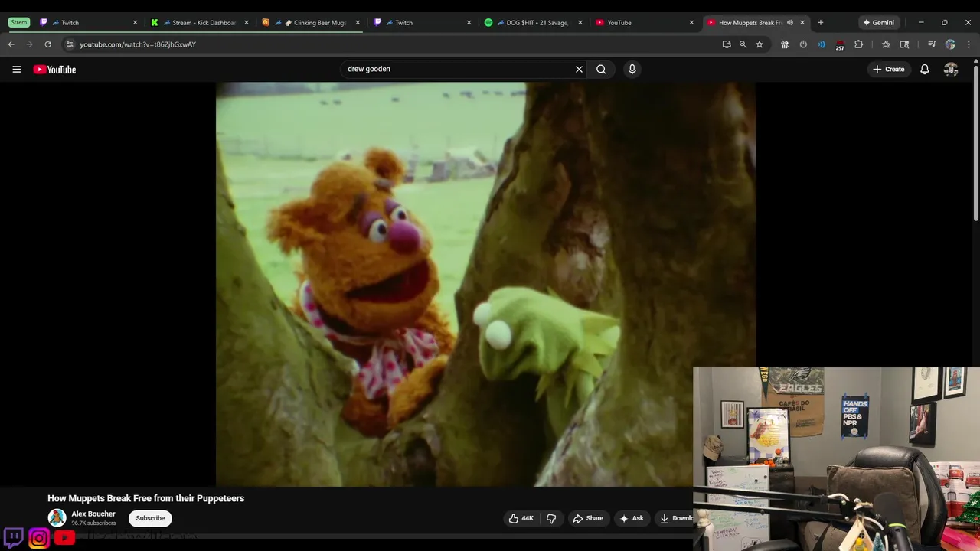Viewport: 980px width, 551px height.
Task: Open the zoom magnifier in address bar
Action: (743, 44)
